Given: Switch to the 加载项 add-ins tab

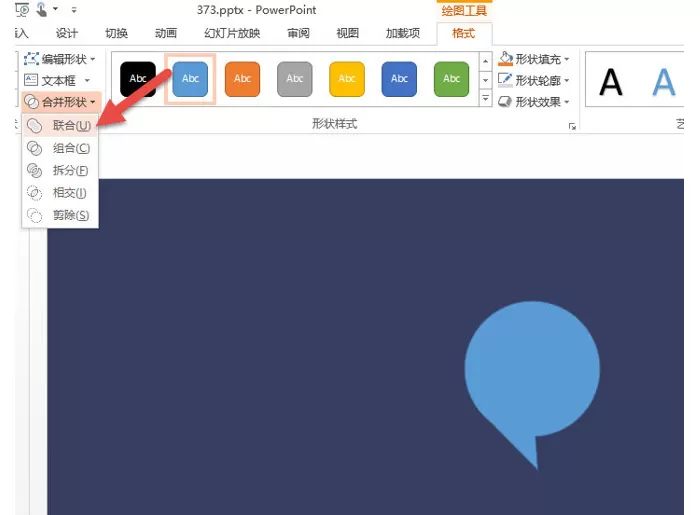Looking at the screenshot, I should (x=403, y=33).
